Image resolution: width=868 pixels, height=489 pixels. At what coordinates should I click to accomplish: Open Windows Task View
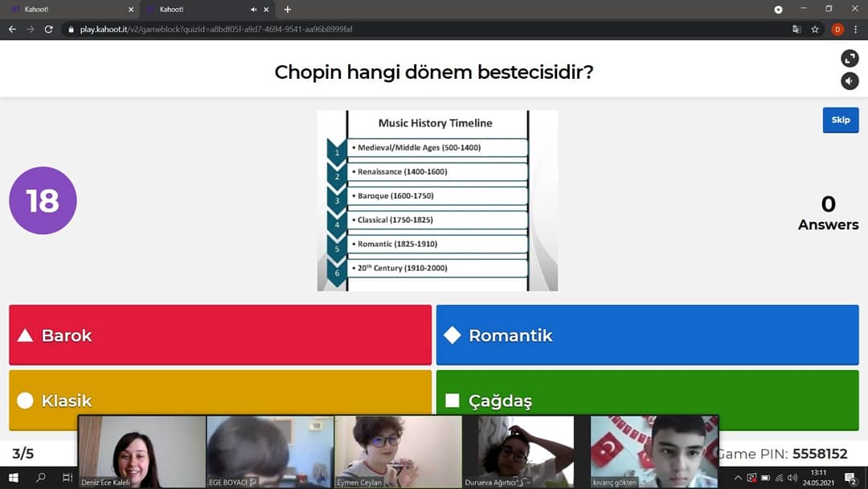click(68, 478)
